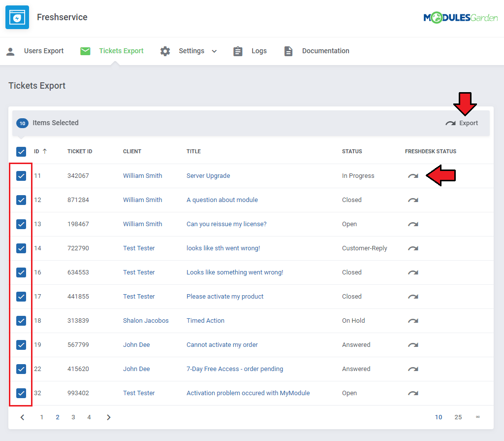Sort by the Ticket ID column header

tap(80, 151)
